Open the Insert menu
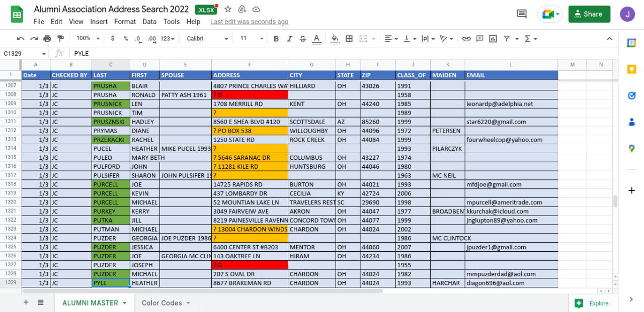This screenshot has height=312, width=644. pyautogui.click(x=99, y=22)
